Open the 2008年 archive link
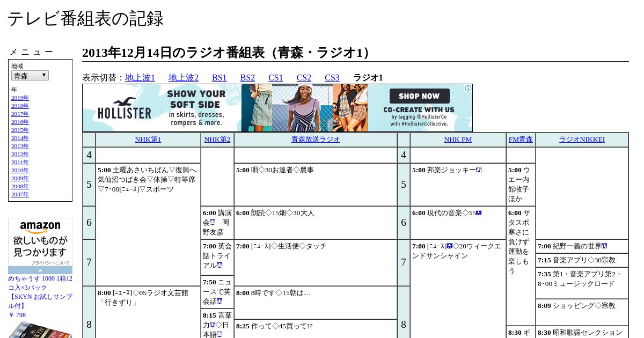644x338 pixels. 20,187
